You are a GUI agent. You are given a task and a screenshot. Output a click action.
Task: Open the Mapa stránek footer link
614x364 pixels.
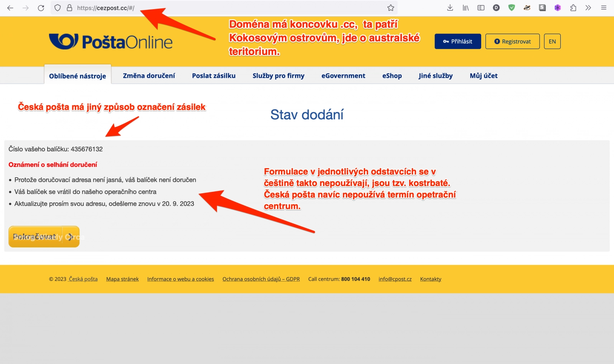pyautogui.click(x=122, y=279)
